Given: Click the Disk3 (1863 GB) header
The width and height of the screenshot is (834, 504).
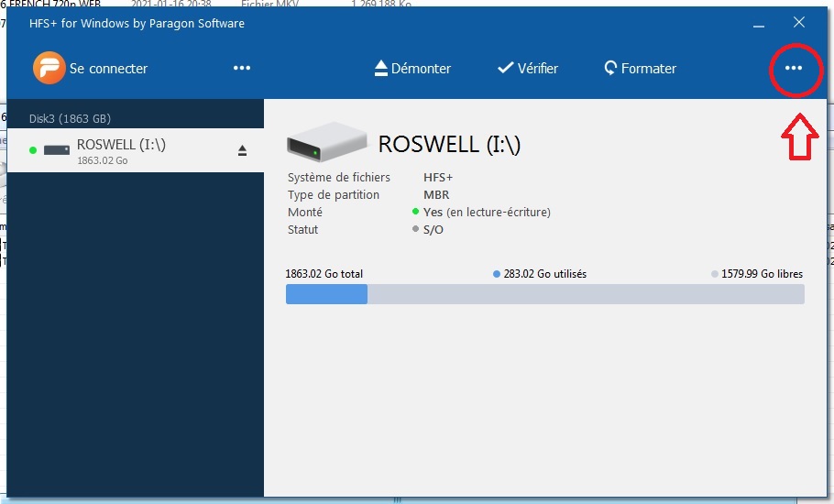Looking at the screenshot, I should (x=70, y=118).
